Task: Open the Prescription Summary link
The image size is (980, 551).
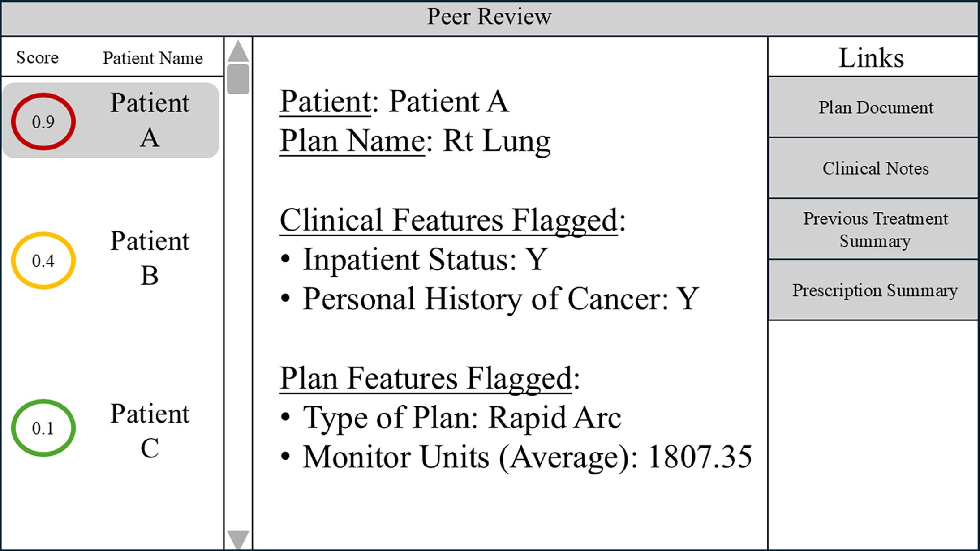Action: [x=875, y=290]
